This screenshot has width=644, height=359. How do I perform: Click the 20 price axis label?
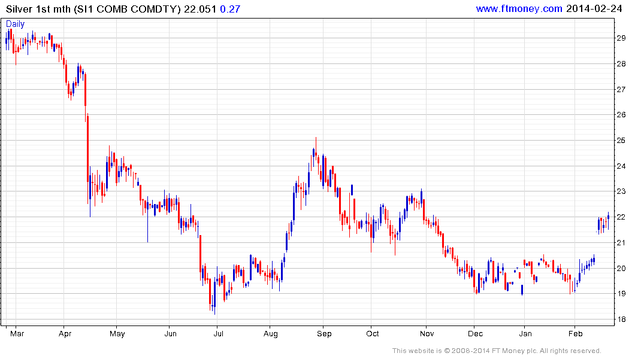click(x=621, y=268)
